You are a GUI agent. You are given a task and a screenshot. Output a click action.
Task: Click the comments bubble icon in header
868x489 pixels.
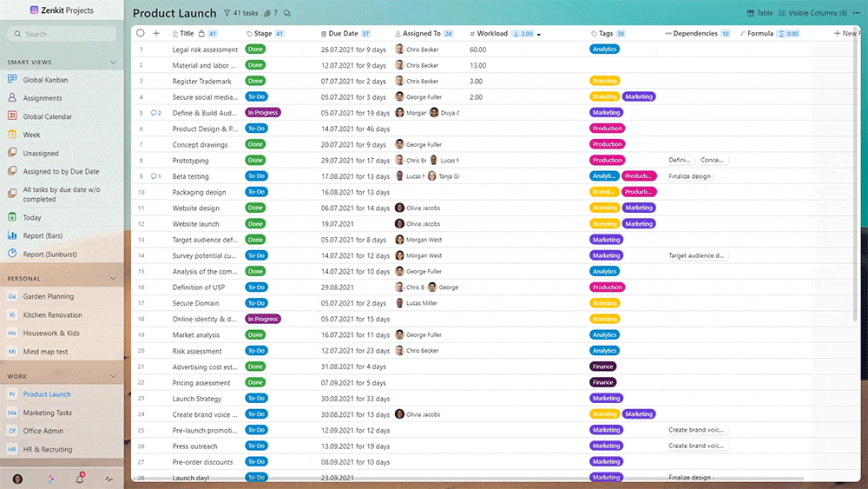point(287,14)
